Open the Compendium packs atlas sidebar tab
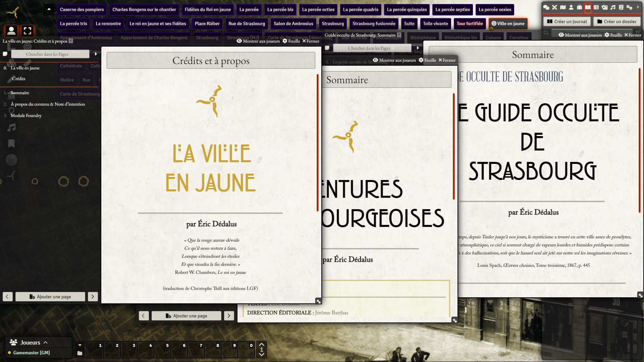 click(x=621, y=7)
